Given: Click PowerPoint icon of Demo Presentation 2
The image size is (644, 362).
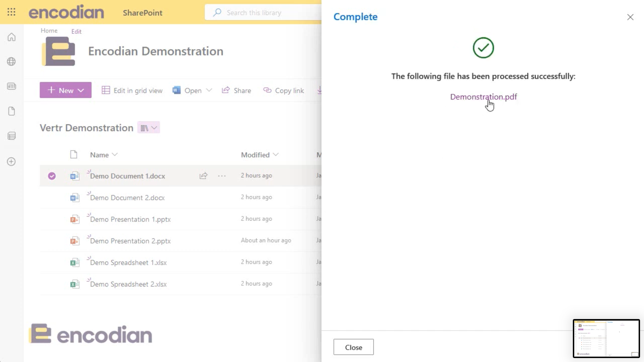Looking at the screenshot, I should click(75, 241).
